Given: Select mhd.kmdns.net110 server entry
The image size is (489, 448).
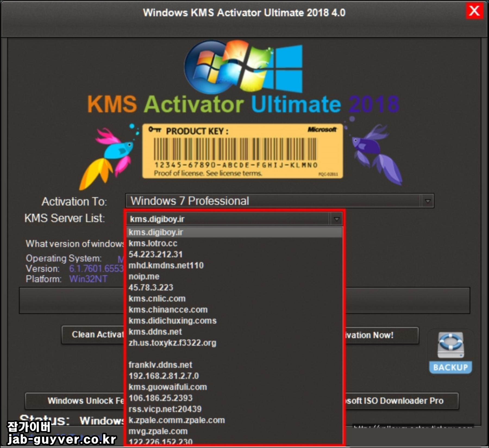Looking at the screenshot, I should pyautogui.click(x=234, y=266).
